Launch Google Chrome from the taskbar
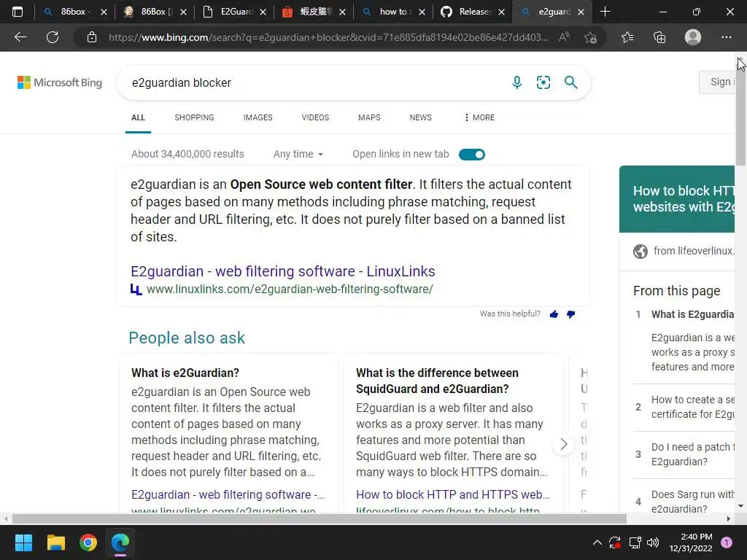Screen dimensions: 747x560 tap(88, 542)
